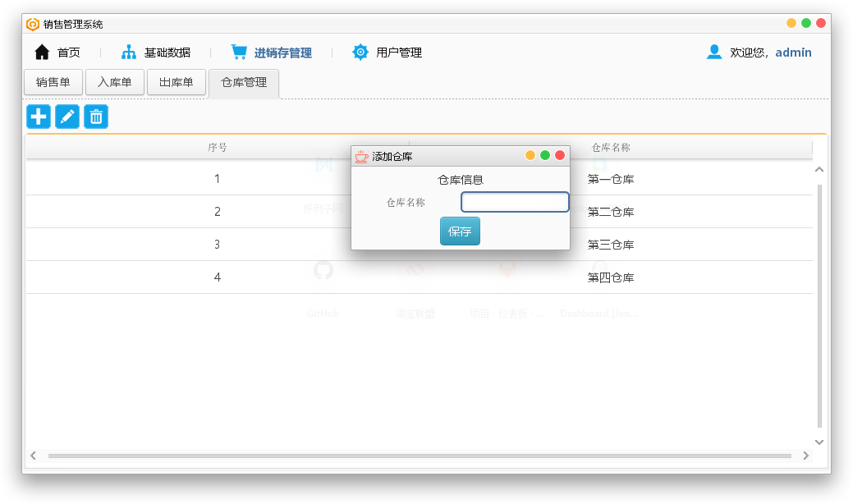
Task: Click the 仓库名称 label in dialog
Action: tap(406, 202)
